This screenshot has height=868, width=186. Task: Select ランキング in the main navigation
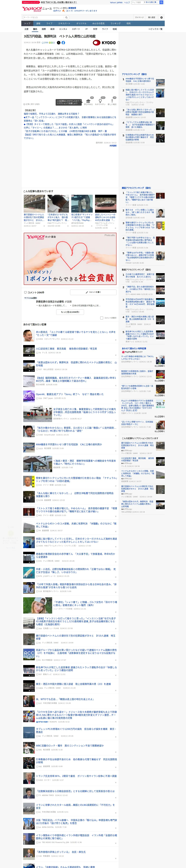point(115,24)
